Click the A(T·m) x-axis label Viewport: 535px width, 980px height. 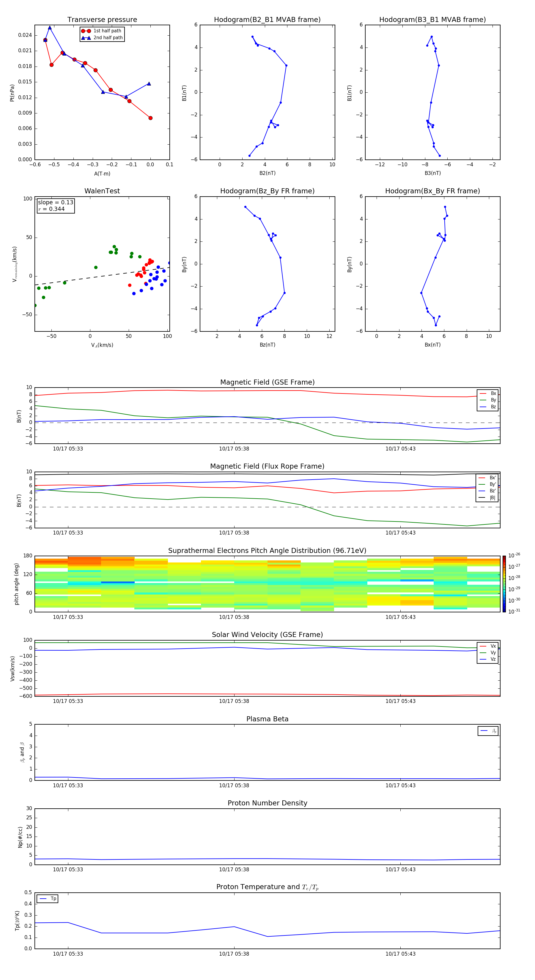(x=102, y=173)
